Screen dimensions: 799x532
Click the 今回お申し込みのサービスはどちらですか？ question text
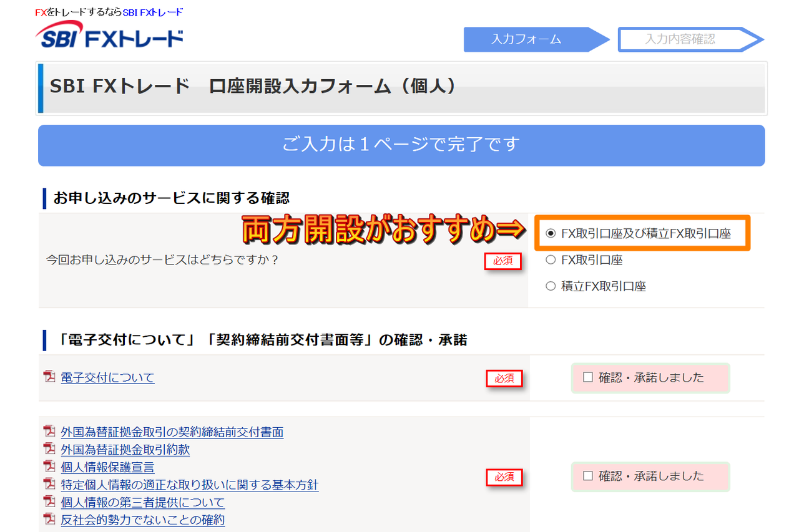[x=162, y=259]
